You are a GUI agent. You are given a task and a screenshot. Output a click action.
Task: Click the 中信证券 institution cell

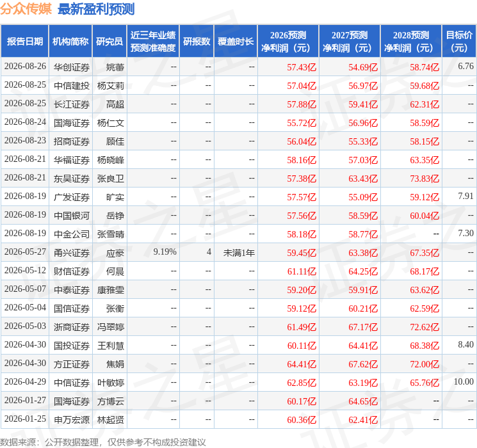pyautogui.click(x=72, y=383)
